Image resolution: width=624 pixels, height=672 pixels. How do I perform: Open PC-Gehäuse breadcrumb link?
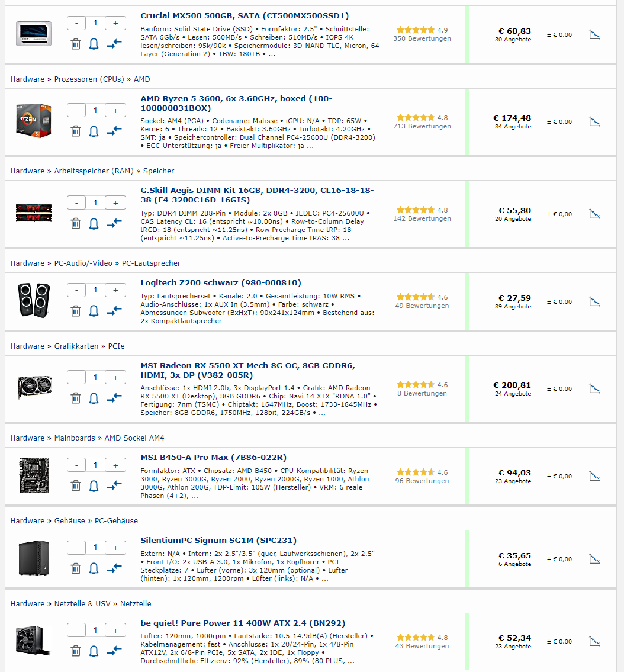[x=116, y=521]
